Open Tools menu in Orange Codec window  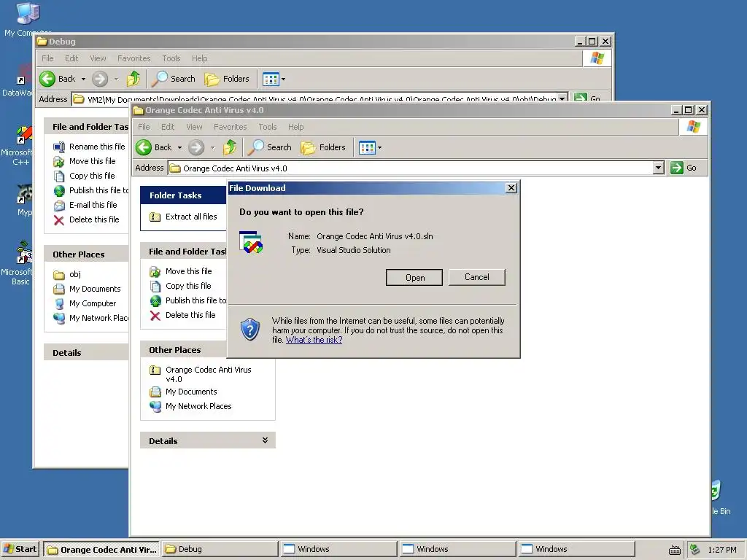click(267, 127)
